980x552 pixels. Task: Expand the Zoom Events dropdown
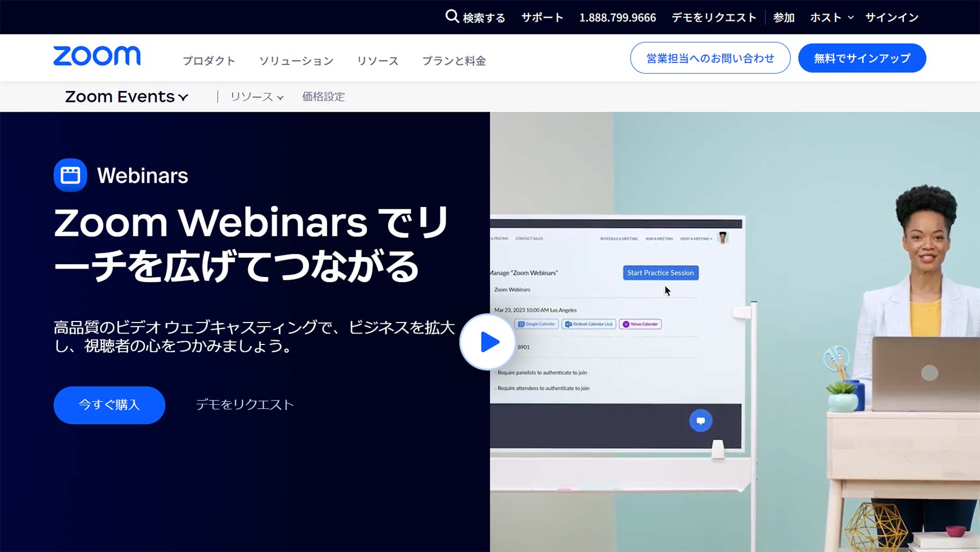(x=126, y=96)
